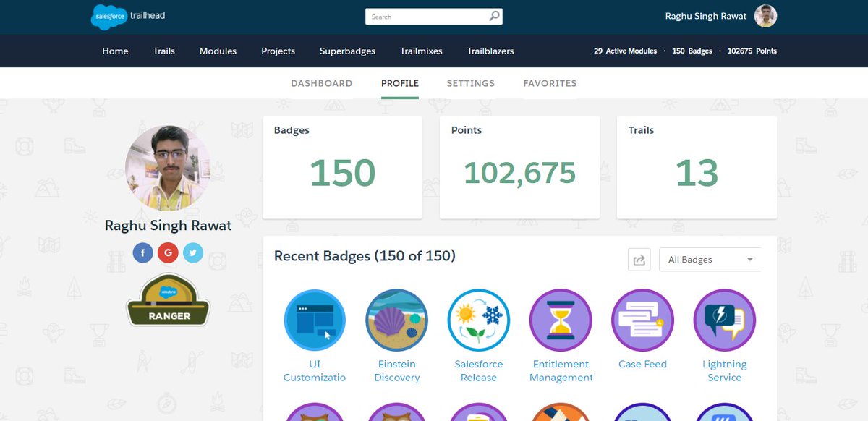
Task: Open Modules in navigation bar
Action: tap(218, 51)
